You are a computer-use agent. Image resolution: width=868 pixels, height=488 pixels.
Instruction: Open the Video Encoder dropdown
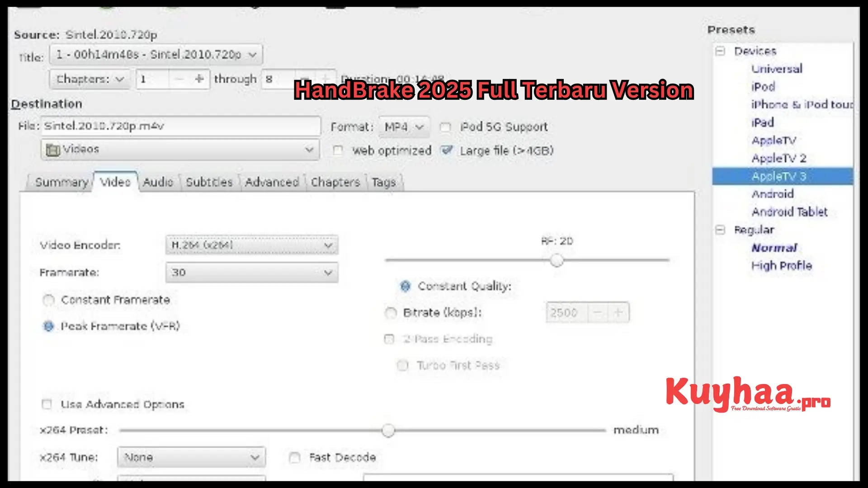click(251, 244)
